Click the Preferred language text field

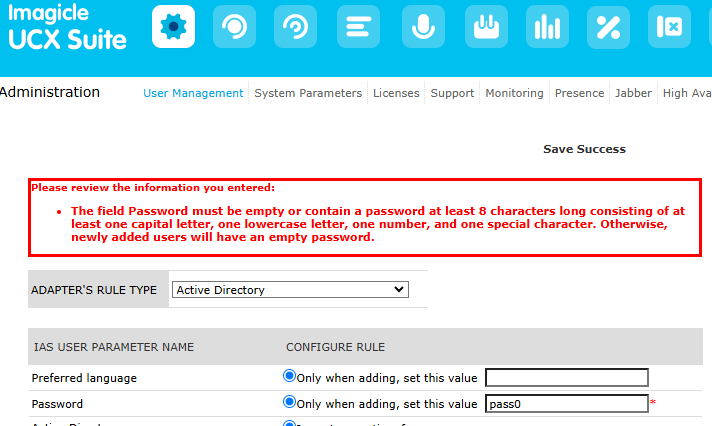click(x=566, y=378)
